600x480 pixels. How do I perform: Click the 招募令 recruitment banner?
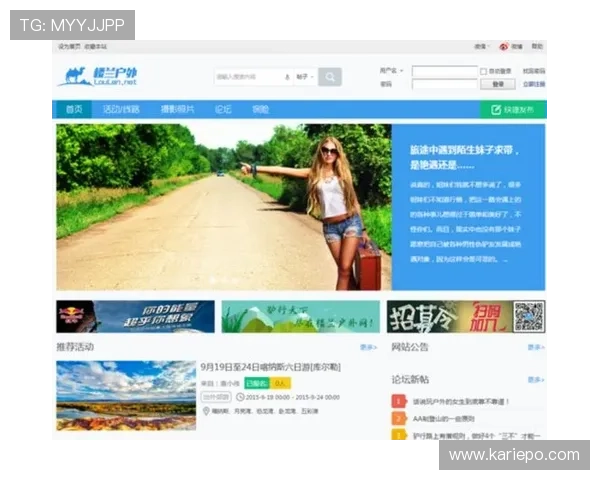coord(466,317)
